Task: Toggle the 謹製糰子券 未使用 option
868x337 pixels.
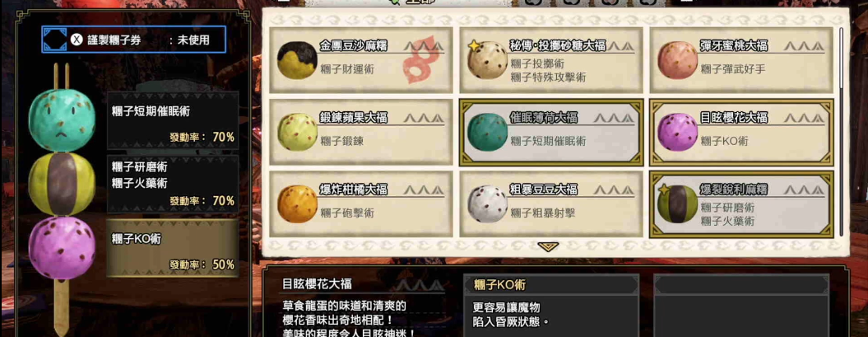Action: [x=134, y=40]
